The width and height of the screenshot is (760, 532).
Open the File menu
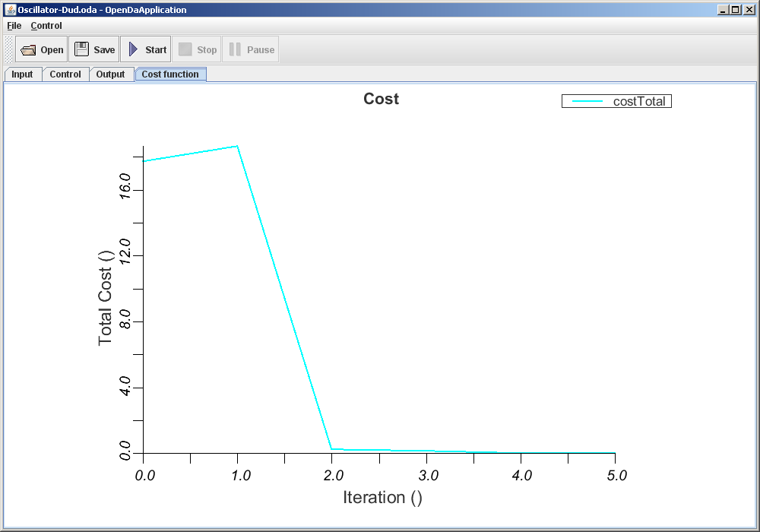[13, 25]
